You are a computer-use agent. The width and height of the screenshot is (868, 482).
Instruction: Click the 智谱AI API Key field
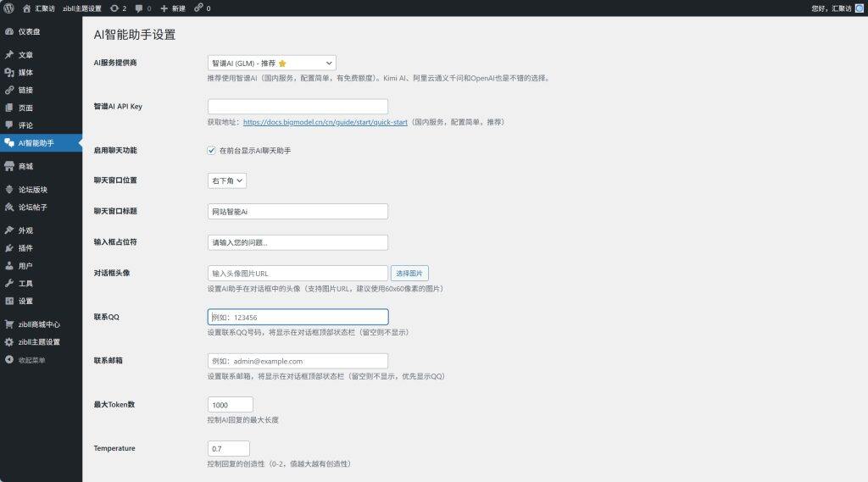pyautogui.click(x=298, y=106)
